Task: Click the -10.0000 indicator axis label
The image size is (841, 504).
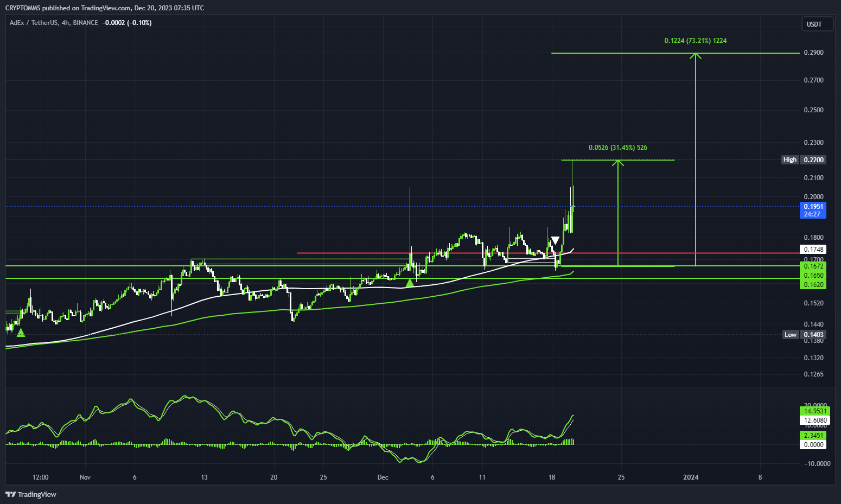Action: point(817,464)
